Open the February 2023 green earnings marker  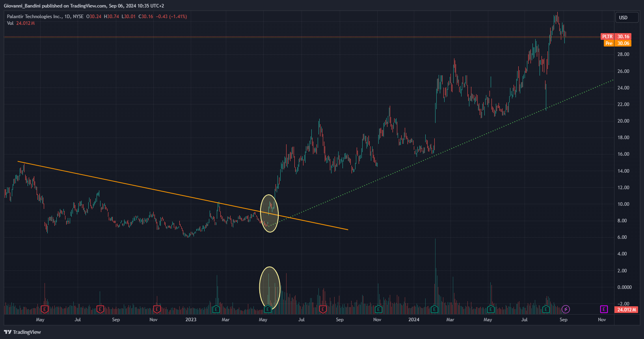coord(216,309)
